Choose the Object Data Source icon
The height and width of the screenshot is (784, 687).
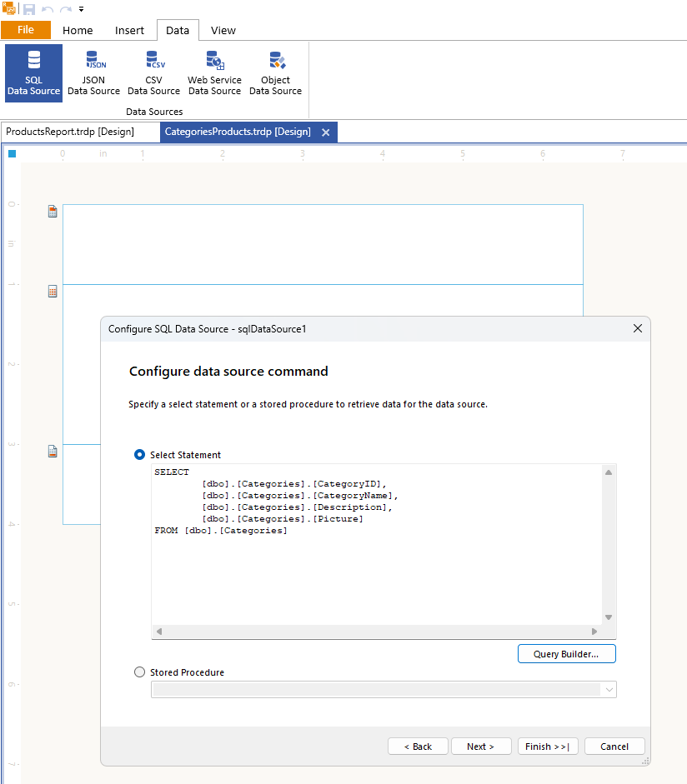click(275, 73)
